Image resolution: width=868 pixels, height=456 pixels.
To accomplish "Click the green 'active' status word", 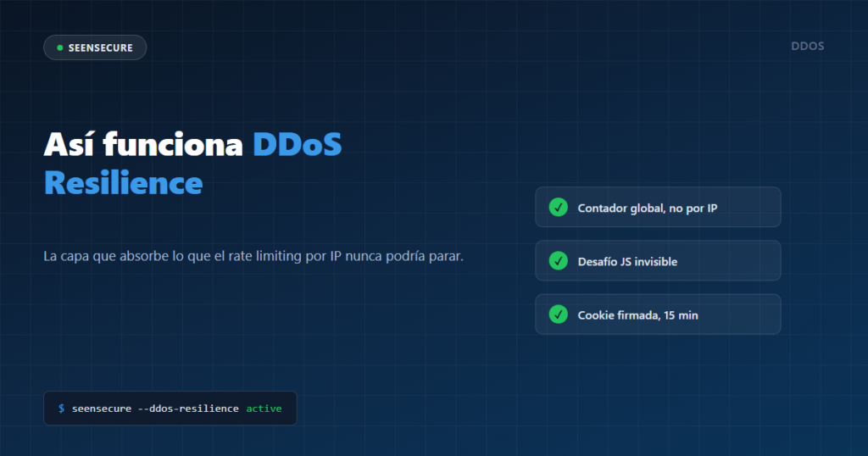I will coord(264,409).
